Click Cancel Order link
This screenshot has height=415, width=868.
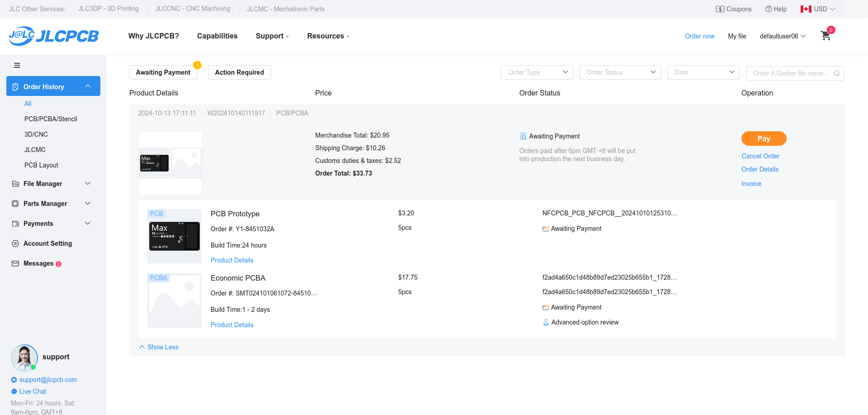click(x=760, y=156)
